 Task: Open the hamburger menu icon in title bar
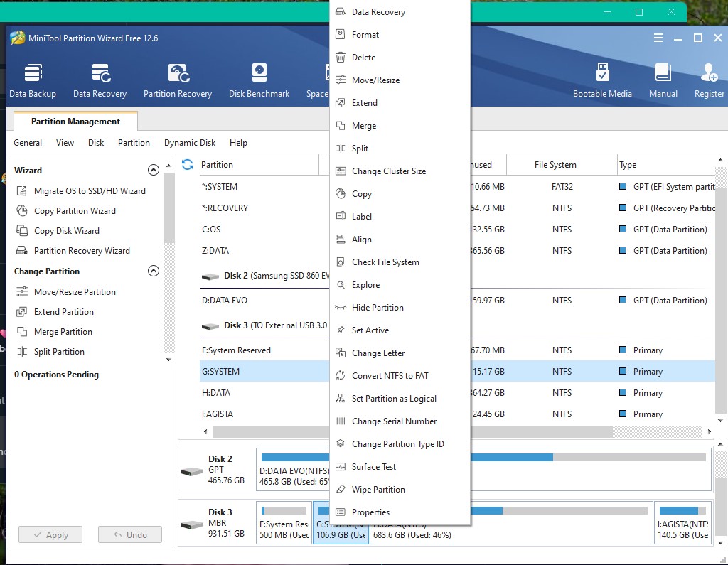pyautogui.click(x=658, y=38)
